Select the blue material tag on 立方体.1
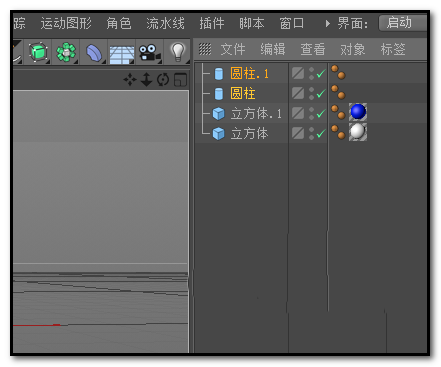Image resolution: width=441 pixels, height=367 pixels. point(358,112)
